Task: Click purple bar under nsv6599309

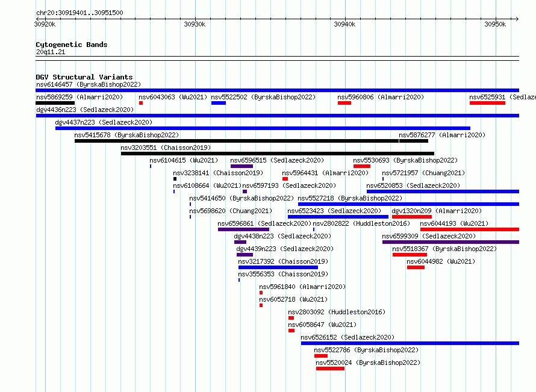Action: coord(451,242)
